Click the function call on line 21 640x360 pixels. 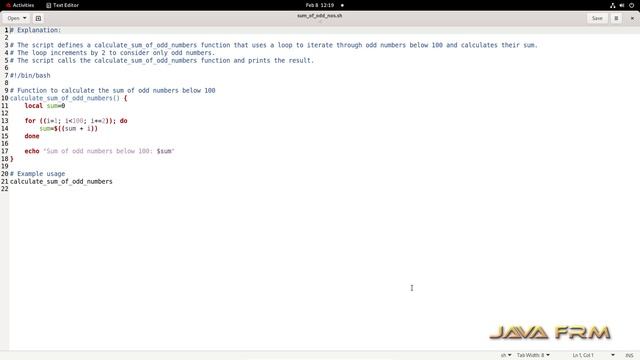pos(61,181)
